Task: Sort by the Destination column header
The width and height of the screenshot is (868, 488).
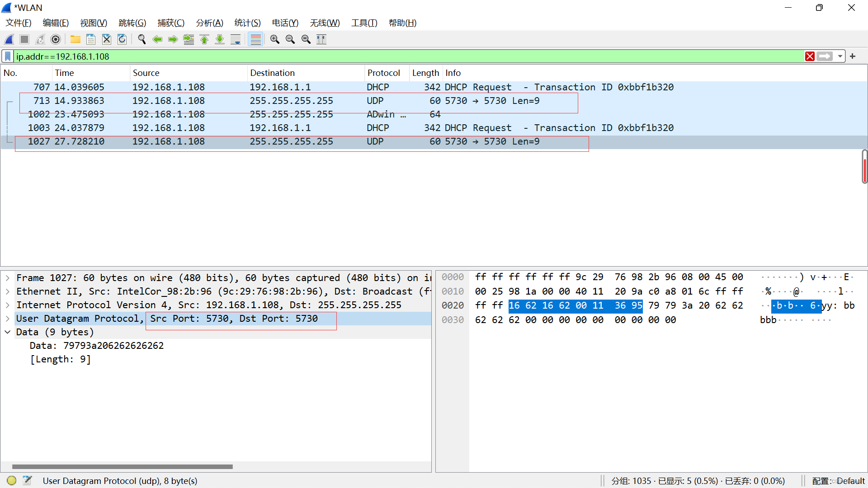Action: click(306, 73)
